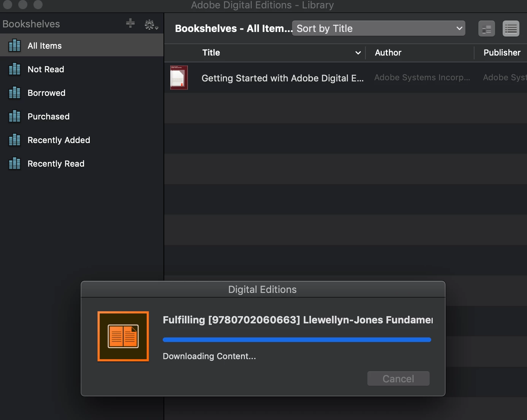Click the Publisher column header
This screenshot has height=420, width=527.
[502, 52]
